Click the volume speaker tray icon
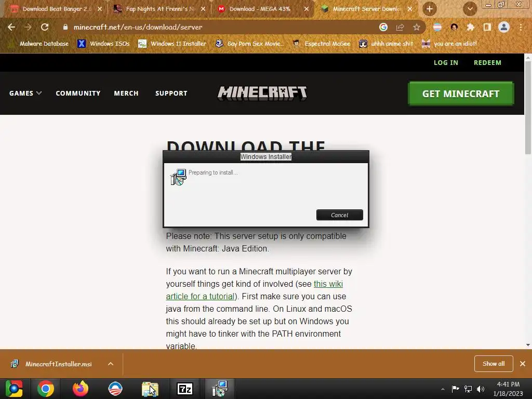 [x=481, y=389]
